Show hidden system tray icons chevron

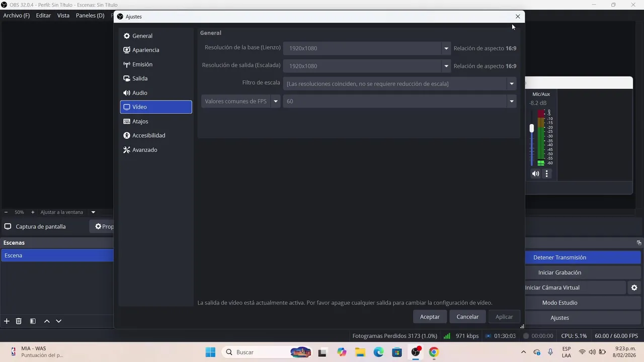(523, 352)
